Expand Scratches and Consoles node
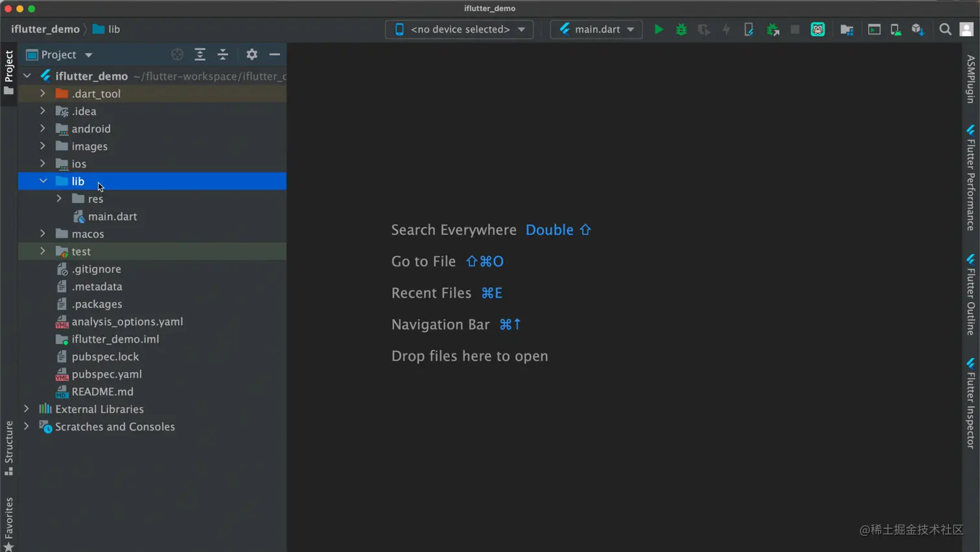The height and width of the screenshot is (552, 980). pos(27,426)
